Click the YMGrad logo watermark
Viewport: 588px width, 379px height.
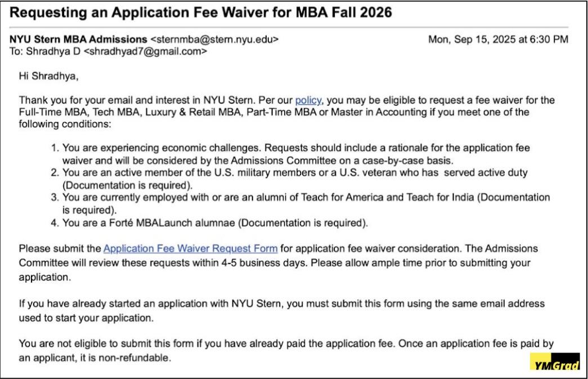click(x=554, y=362)
